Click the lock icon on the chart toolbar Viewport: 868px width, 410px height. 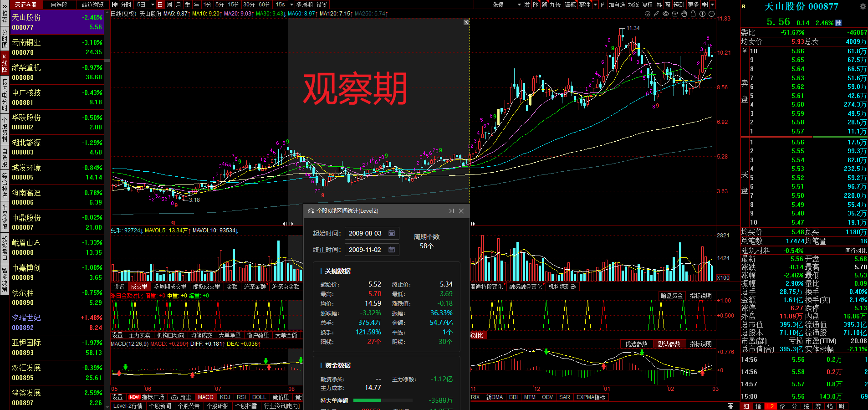tap(693, 14)
